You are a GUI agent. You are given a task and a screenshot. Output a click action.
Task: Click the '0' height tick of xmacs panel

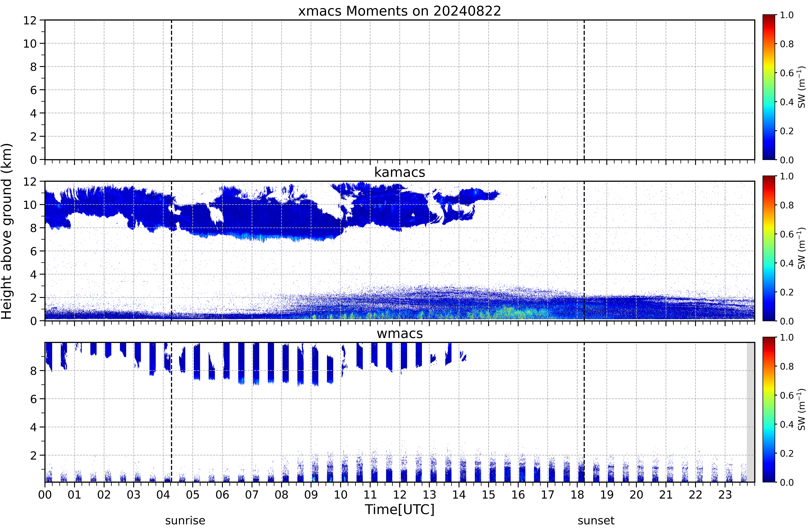pos(33,160)
